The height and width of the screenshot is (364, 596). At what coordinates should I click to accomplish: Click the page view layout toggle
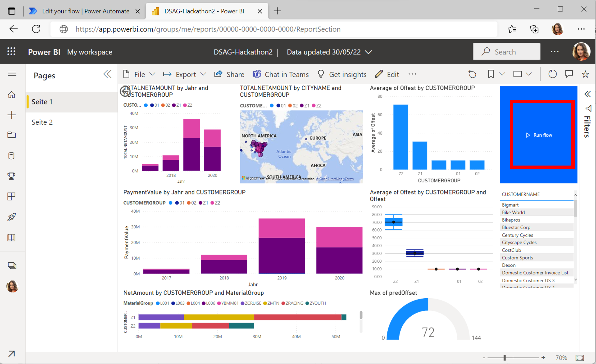(519, 74)
